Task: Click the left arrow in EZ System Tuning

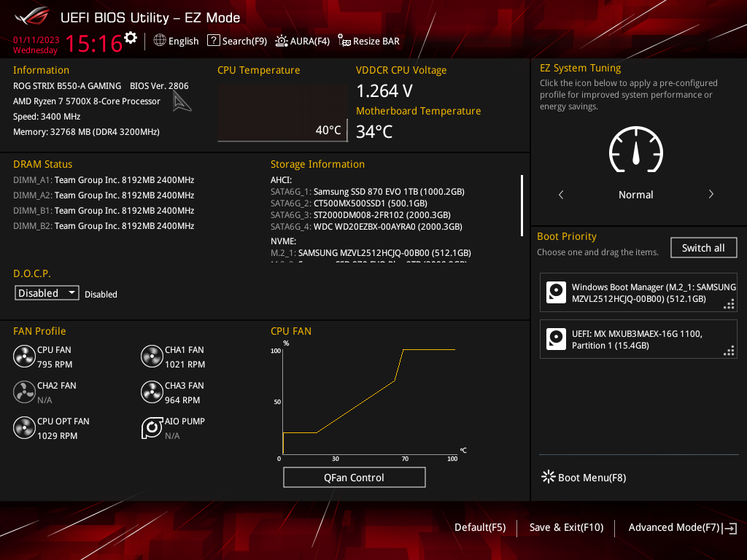Action: pyautogui.click(x=560, y=194)
